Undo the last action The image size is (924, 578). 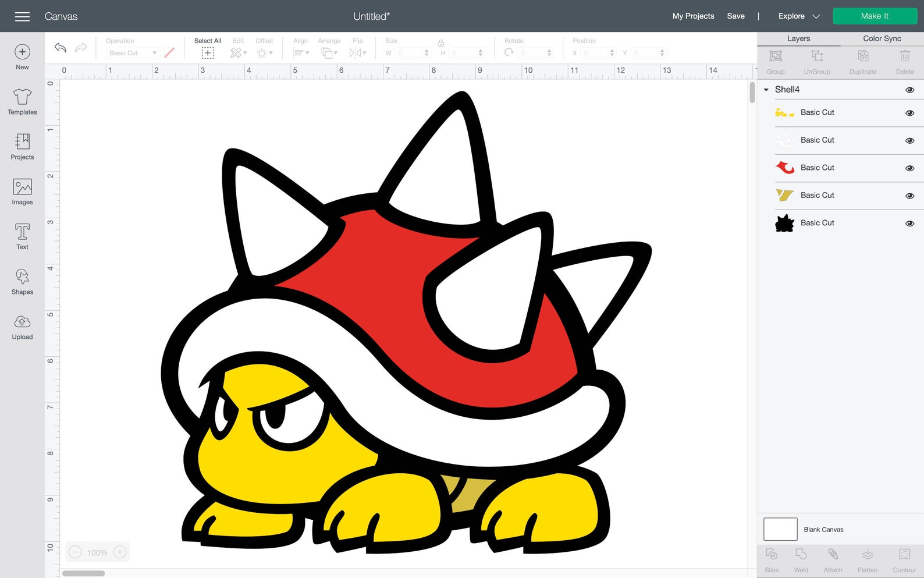point(60,48)
